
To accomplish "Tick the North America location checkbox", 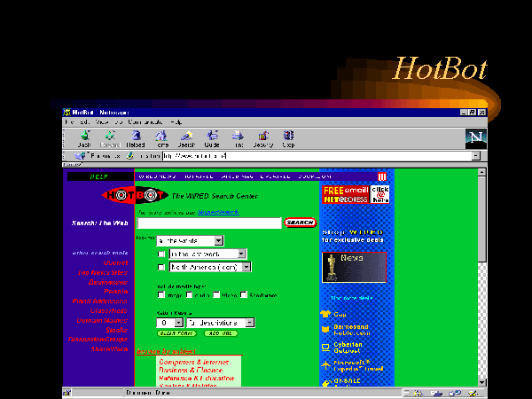I will (160, 267).
